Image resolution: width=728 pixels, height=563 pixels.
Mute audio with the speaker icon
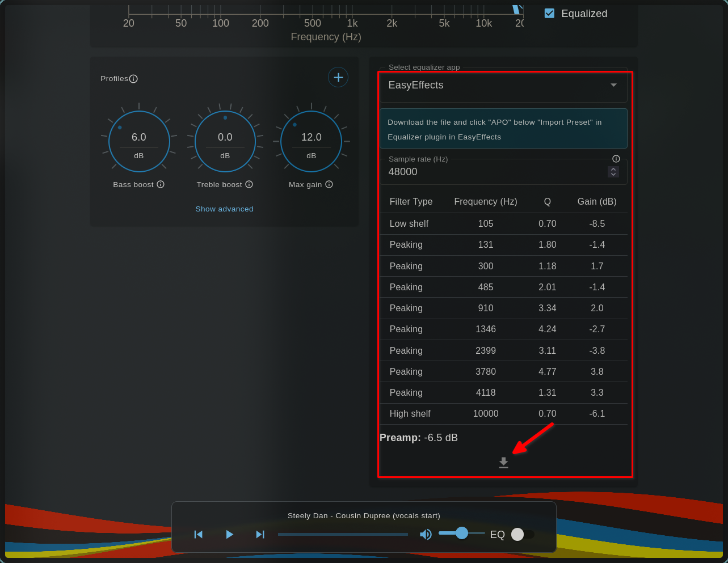pos(426,534)
